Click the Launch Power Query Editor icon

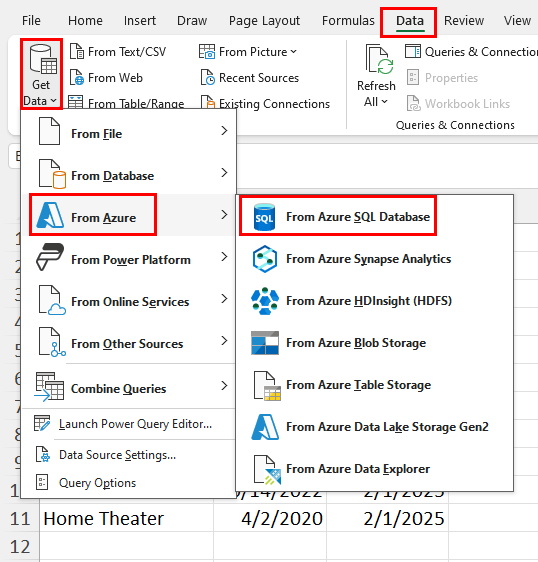pos(42,423)
